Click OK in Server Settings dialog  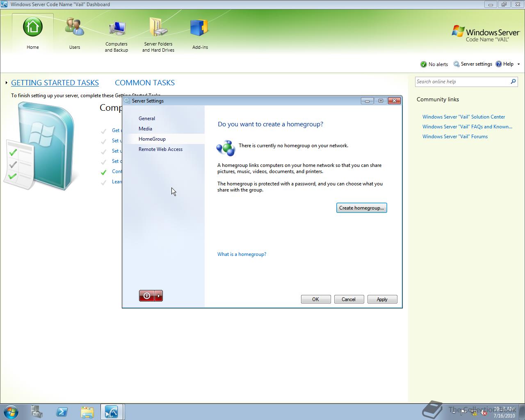(x=315, y=299)
